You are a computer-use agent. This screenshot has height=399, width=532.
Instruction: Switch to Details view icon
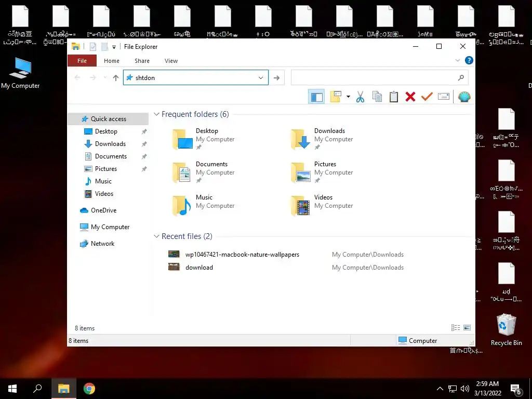(456, 327)
